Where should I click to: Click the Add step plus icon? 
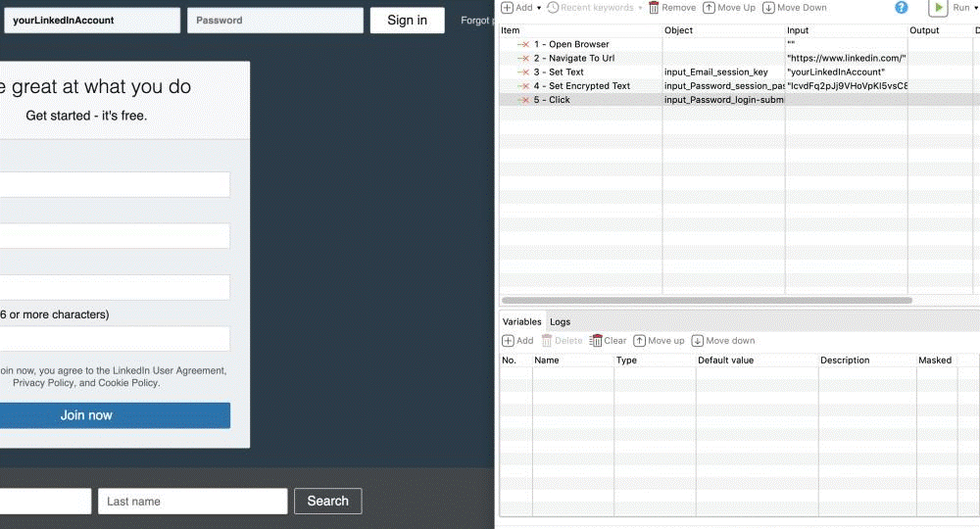(508, 8)
